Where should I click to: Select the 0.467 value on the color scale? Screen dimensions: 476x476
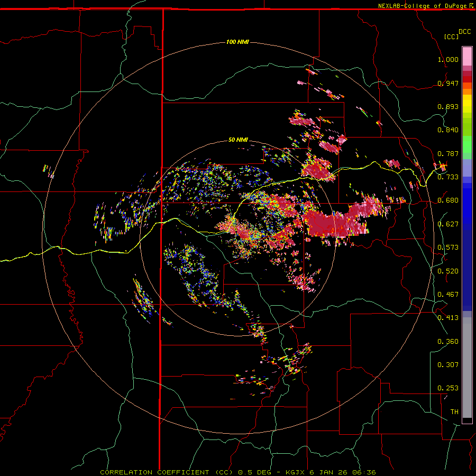pyautogui.click(x=448, y=294)
